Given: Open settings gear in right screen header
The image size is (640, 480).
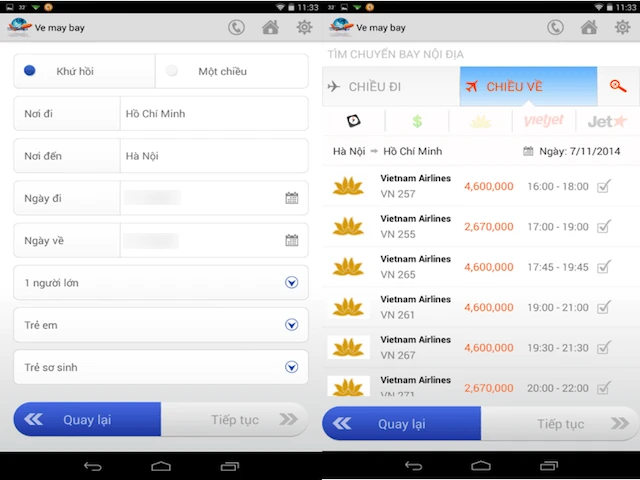Looking at the screenshot, I should (622, 27).
